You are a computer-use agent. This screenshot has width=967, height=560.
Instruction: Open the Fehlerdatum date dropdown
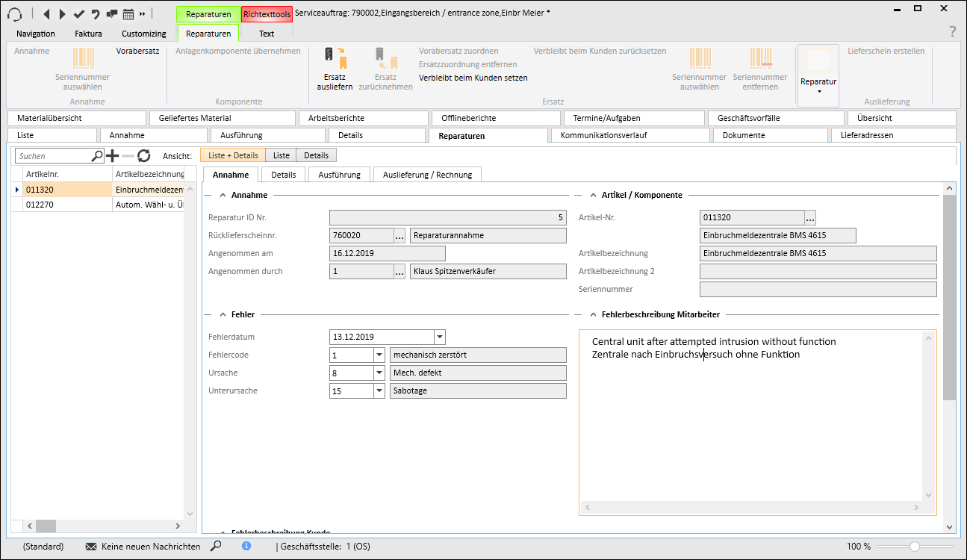click(439, 337)
